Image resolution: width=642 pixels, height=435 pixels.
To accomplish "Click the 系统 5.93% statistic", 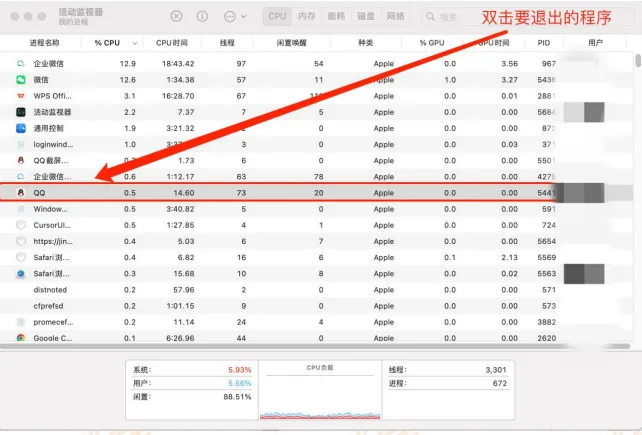I will (x=192, y=370).
